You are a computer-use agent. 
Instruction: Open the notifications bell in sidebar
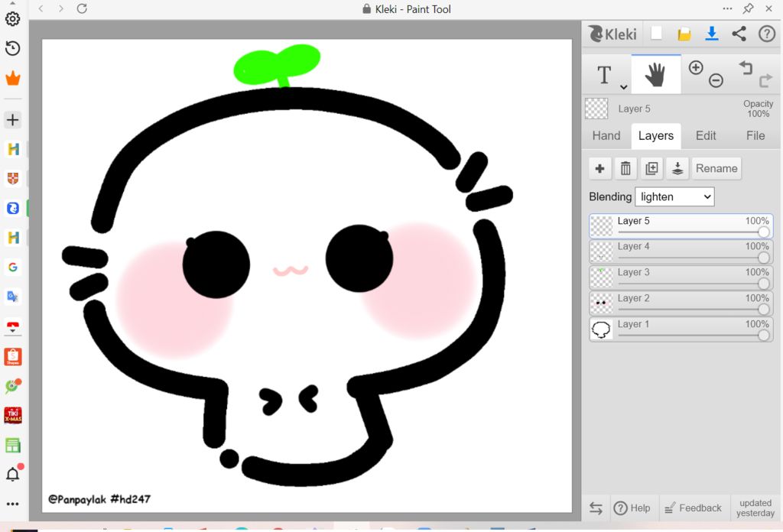click(14, 473)
